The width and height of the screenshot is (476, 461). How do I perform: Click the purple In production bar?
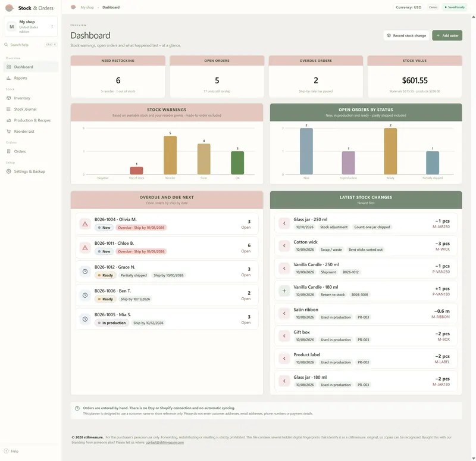349,163
